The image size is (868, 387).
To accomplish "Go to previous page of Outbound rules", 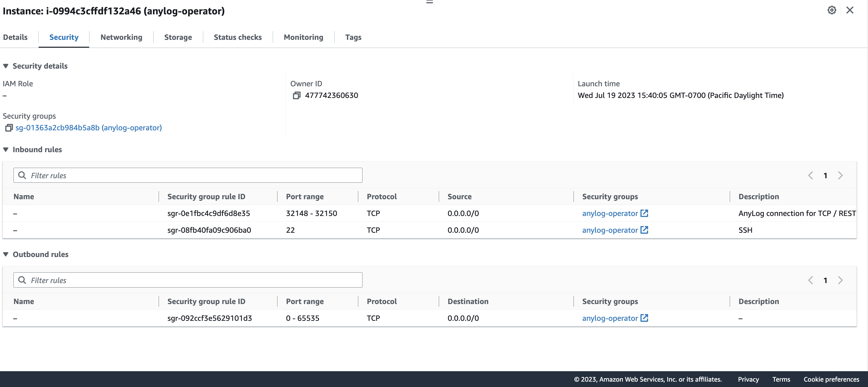I will click(x=810, y=280).
